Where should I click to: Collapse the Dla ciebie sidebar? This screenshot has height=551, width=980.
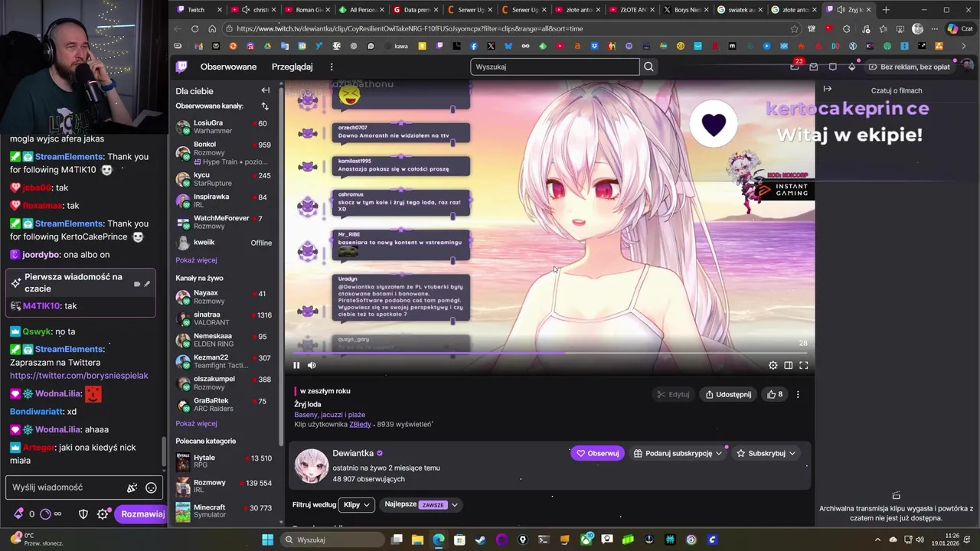tap(265, 90)
